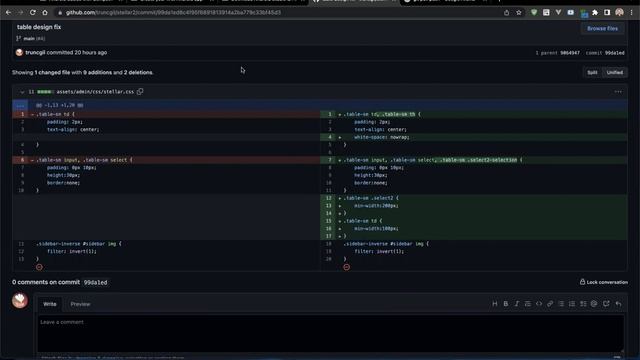Copy the stellar.css file path
640x360 pixels.
point(140,91)
